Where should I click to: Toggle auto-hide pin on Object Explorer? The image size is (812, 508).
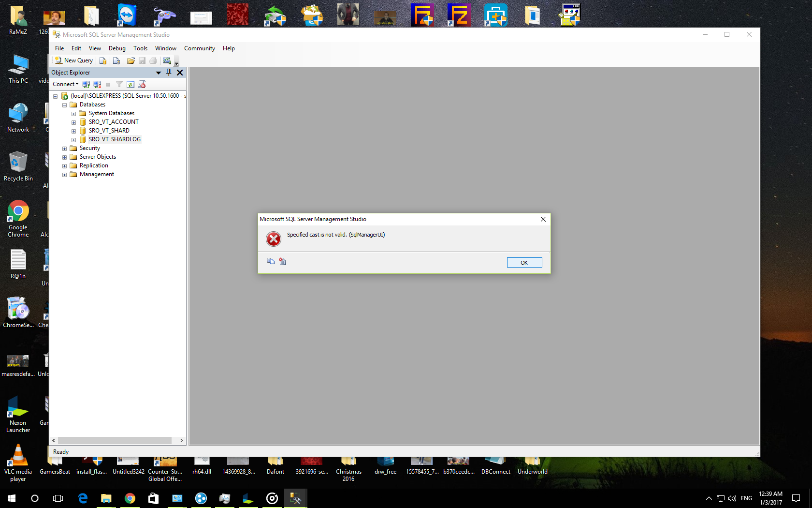pos(169,73)
